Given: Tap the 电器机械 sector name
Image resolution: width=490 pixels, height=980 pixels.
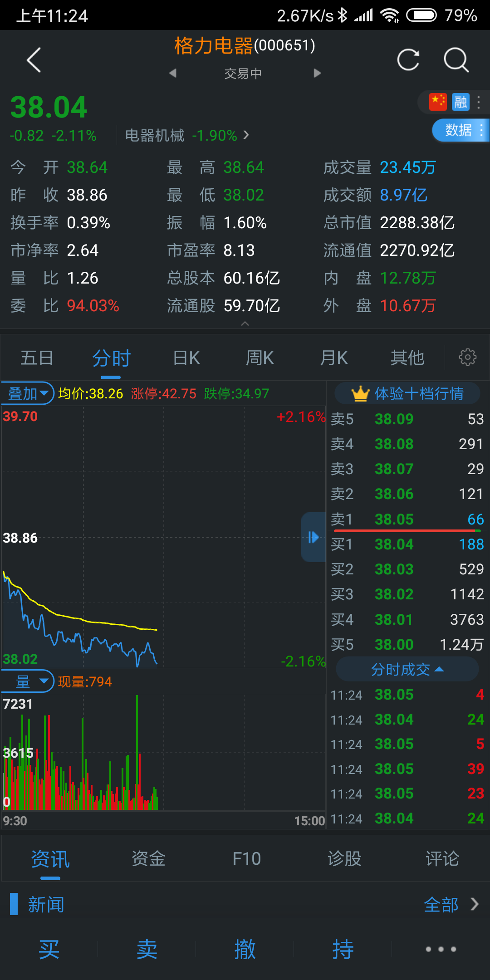Looking at the screenshot, I should [x=155, y=135].
